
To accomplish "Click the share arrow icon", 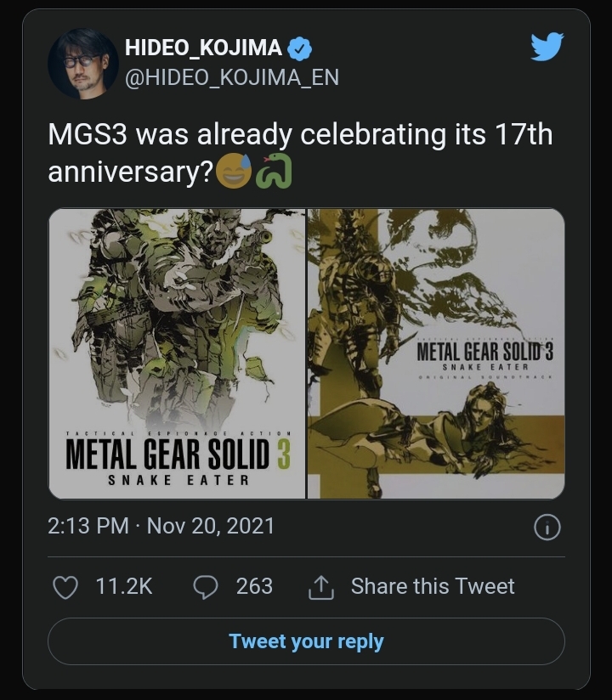I will [320, 586].
